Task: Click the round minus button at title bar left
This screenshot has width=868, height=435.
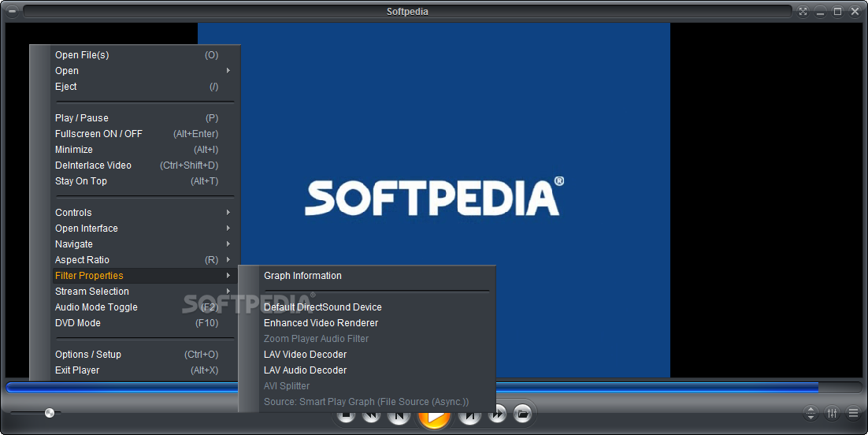Action: click(x=12, y=11)
